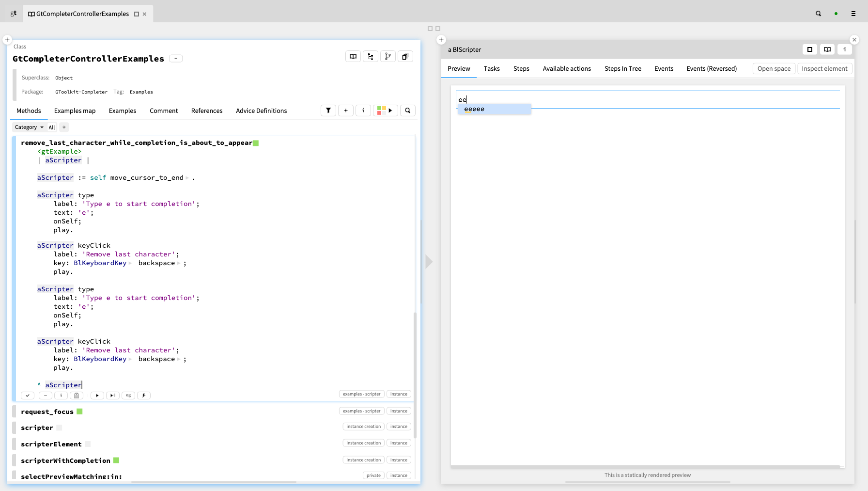
Task: Open the Available actions tab
Action: 567,69
